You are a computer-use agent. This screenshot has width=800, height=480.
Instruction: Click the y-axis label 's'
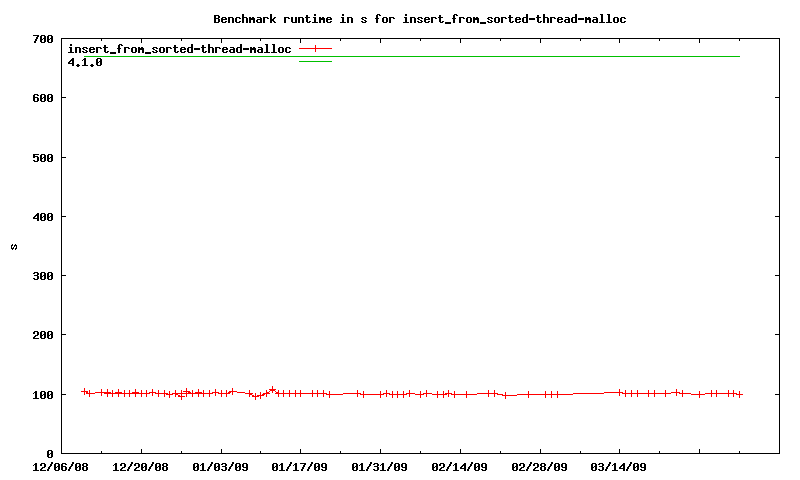14,246
